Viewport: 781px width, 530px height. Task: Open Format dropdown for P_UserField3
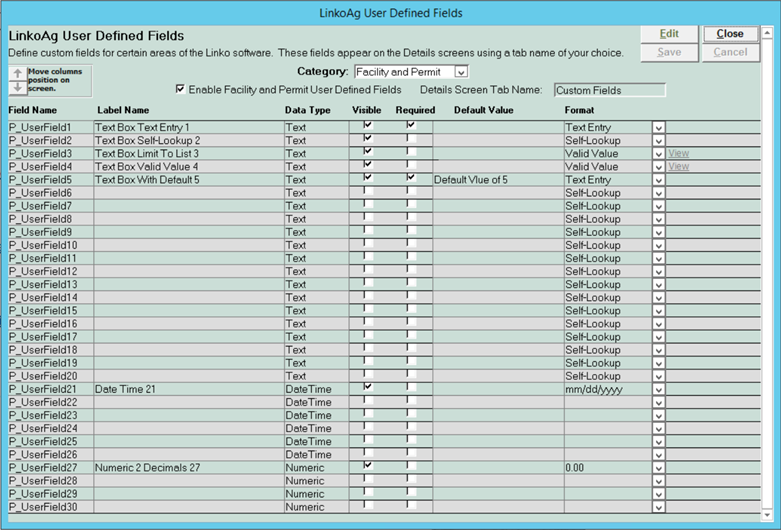(x=658, y=154)
